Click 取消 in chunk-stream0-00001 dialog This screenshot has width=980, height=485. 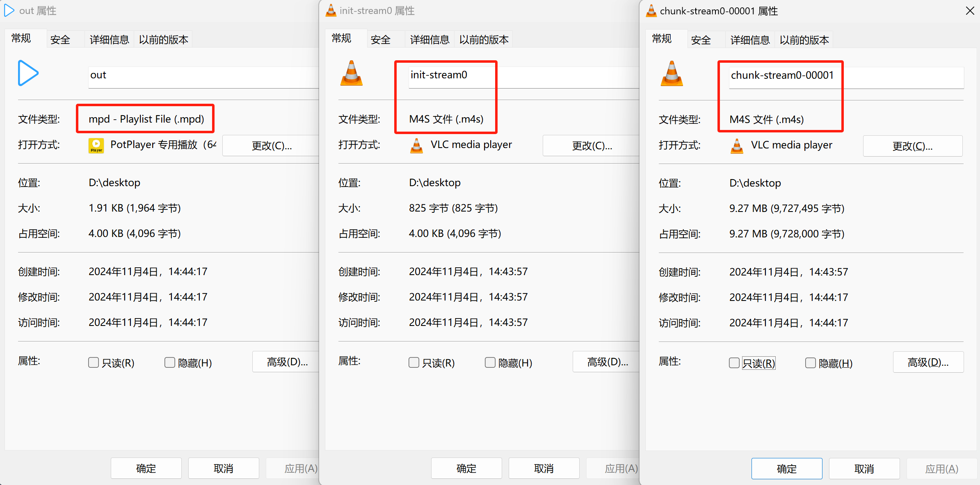864,468
